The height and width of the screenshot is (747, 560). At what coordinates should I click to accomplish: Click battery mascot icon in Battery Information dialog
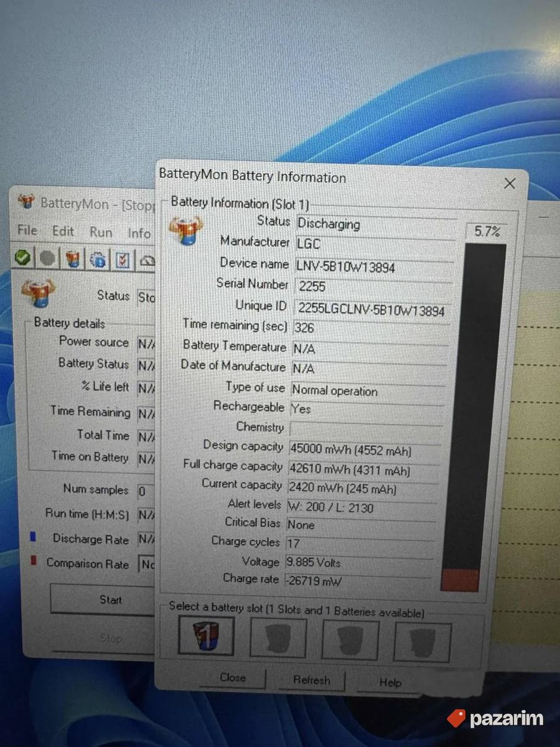pos(185,230)
